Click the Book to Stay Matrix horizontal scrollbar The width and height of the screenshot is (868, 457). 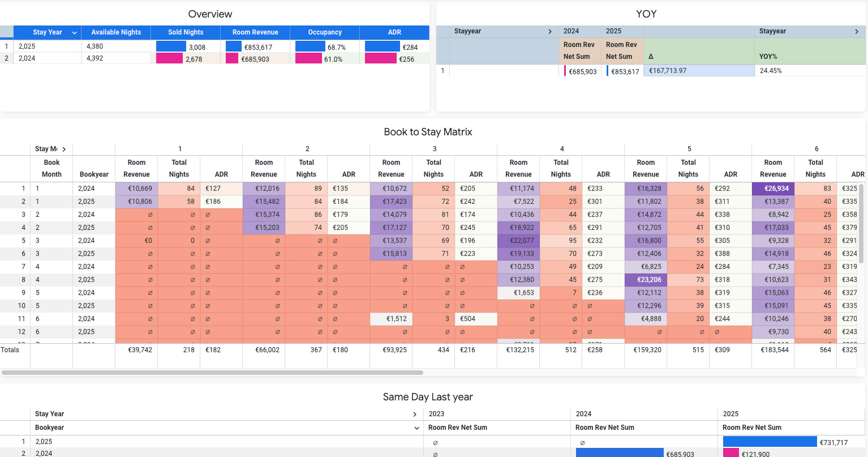pos(212,373)
